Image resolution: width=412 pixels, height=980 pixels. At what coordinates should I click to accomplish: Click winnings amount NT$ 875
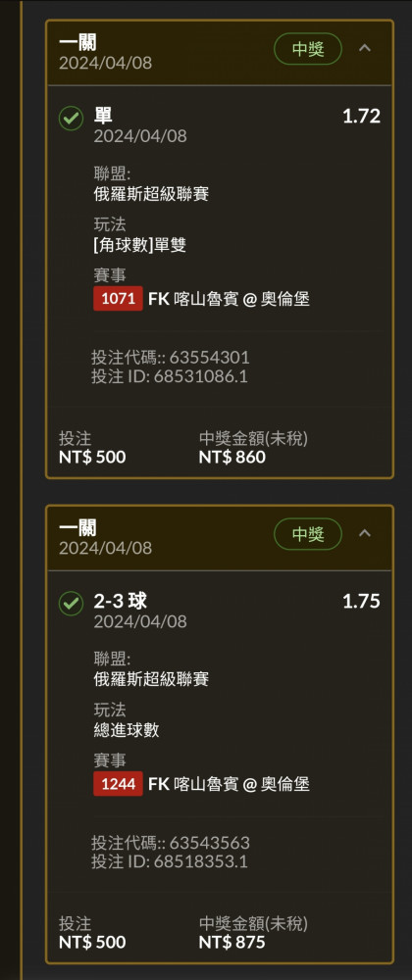click(232, 942)
